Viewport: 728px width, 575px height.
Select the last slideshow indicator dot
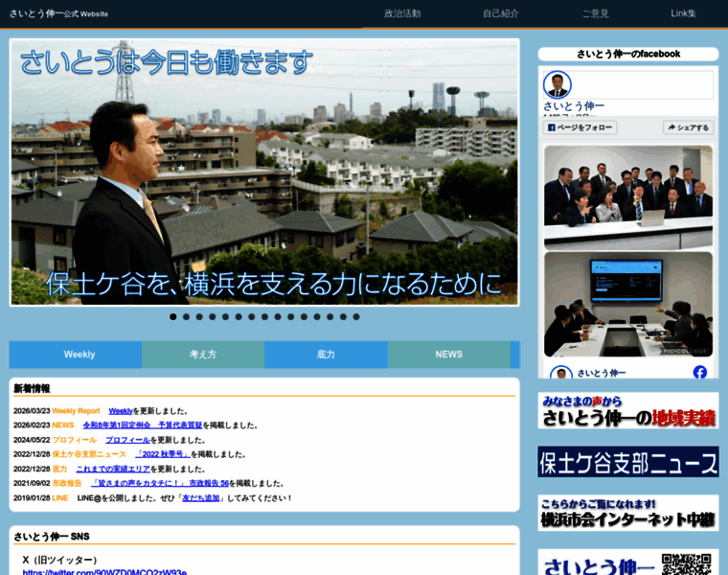[x=356, y=316]
